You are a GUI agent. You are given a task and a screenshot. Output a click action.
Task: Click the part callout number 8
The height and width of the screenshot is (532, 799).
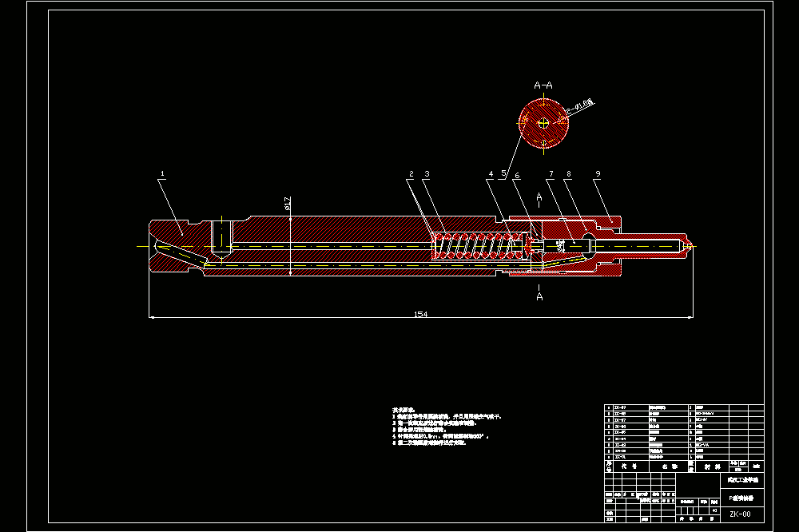[569, 174]
